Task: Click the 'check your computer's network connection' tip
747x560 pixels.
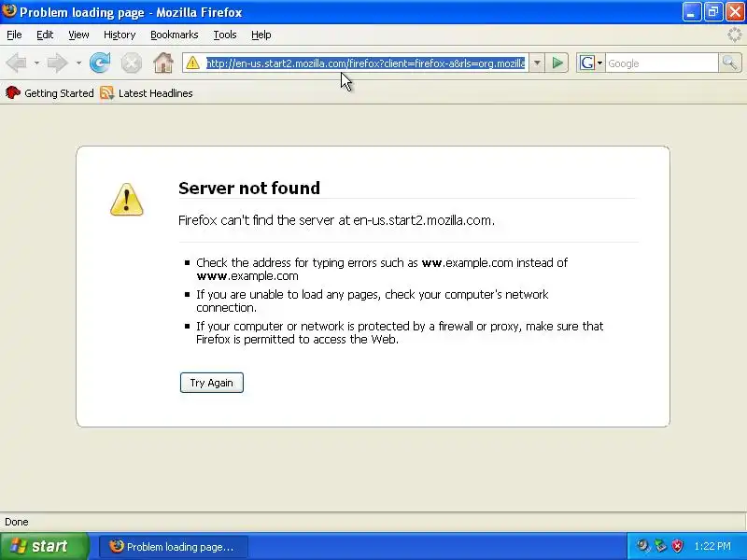Action: [x=372, y=301]
